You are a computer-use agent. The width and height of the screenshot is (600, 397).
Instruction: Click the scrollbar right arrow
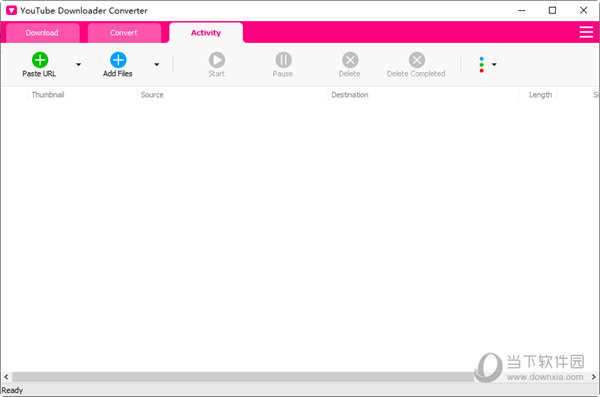[x=593, y=377]
